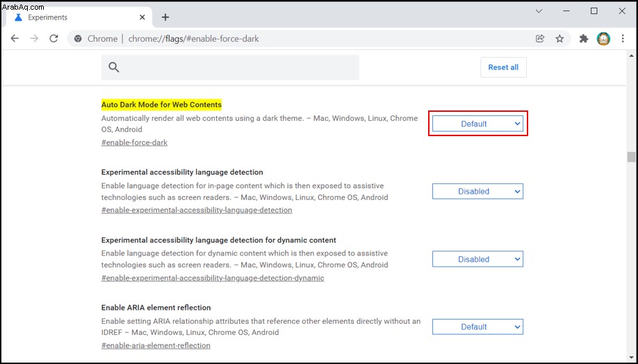638x364 pixels.
Task: Open the profile avatar menu
Action: [603, 39]
